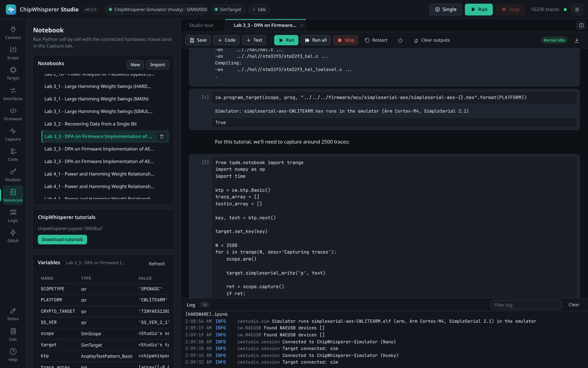The width and height of the screenshot is (588, 368).
Task: Click Run all in the notebook toolbar
Action: click(316, 40)
